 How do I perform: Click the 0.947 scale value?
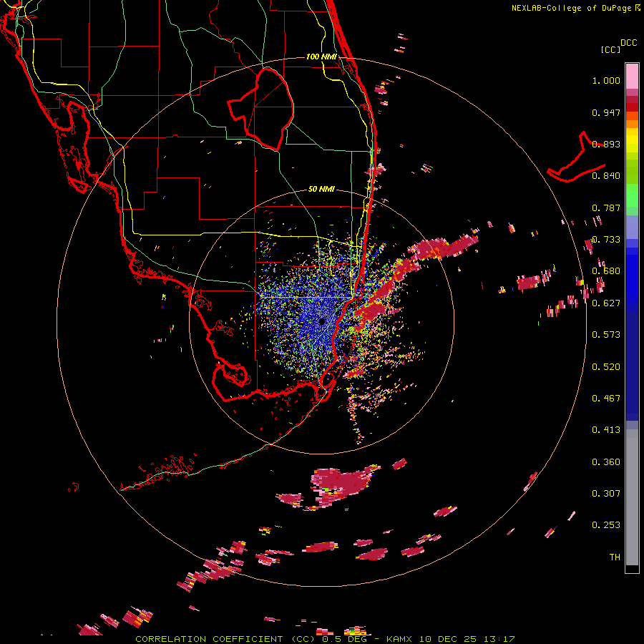606,112
